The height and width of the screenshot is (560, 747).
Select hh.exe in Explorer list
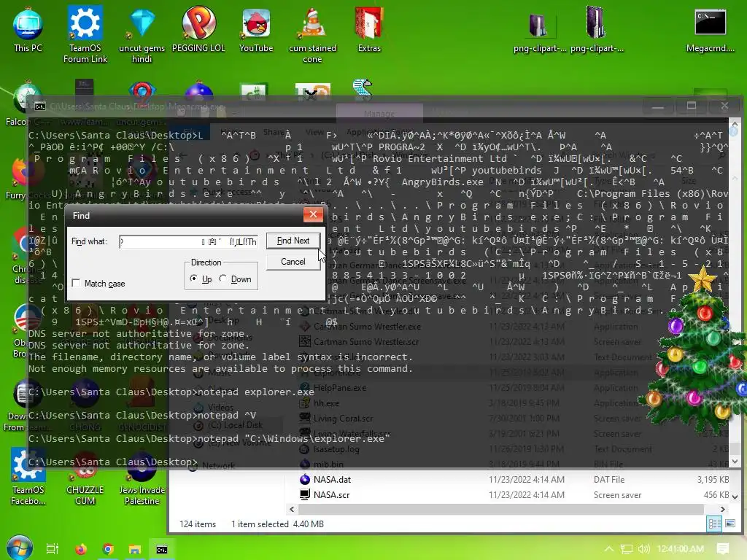click(x=326, y=402)
